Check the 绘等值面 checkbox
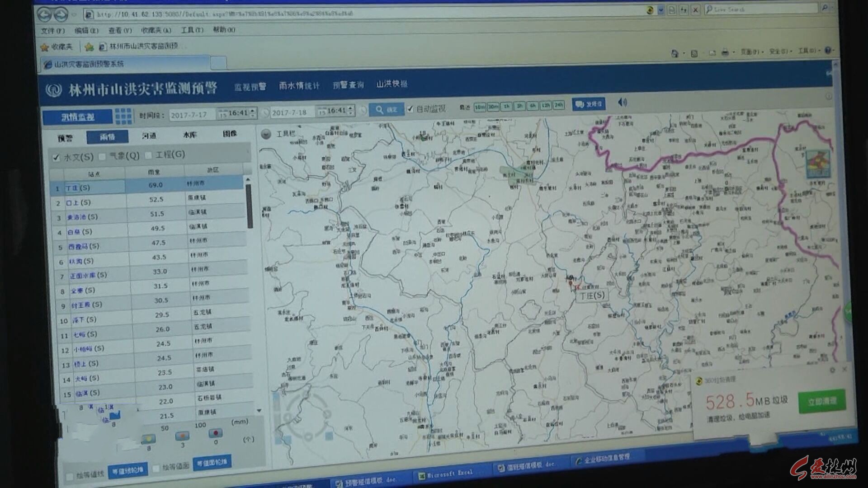 156,468
